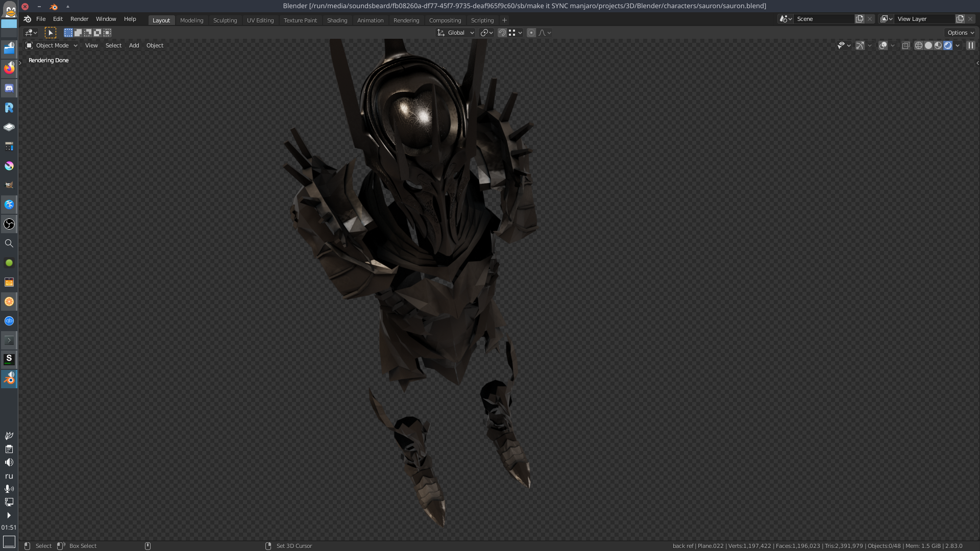Choose Invert Selection mode icon
This screenshot has width=980, height=551.
pos(97,33)
